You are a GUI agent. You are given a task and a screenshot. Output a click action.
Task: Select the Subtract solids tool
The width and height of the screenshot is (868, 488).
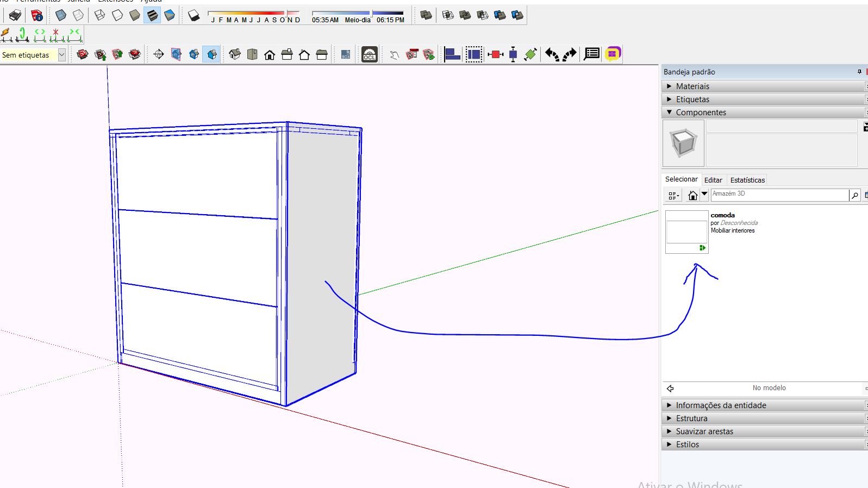[x=483, y=15]
